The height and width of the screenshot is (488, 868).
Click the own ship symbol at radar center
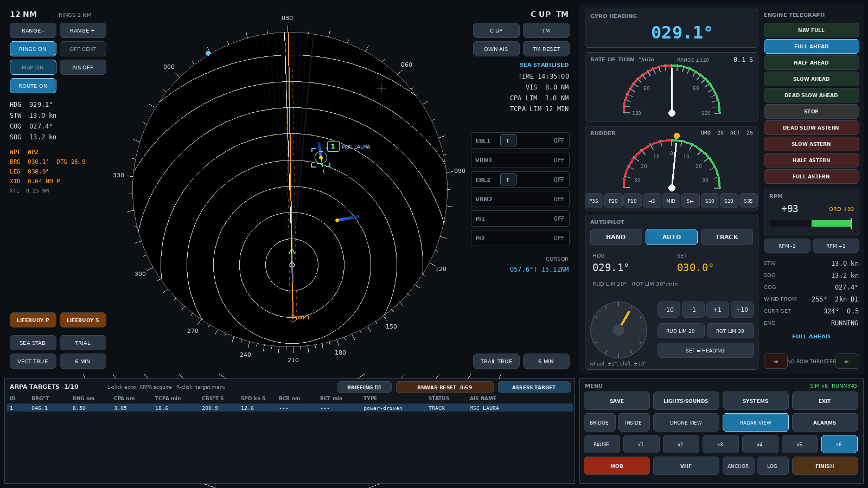click(x=292, y=265)
